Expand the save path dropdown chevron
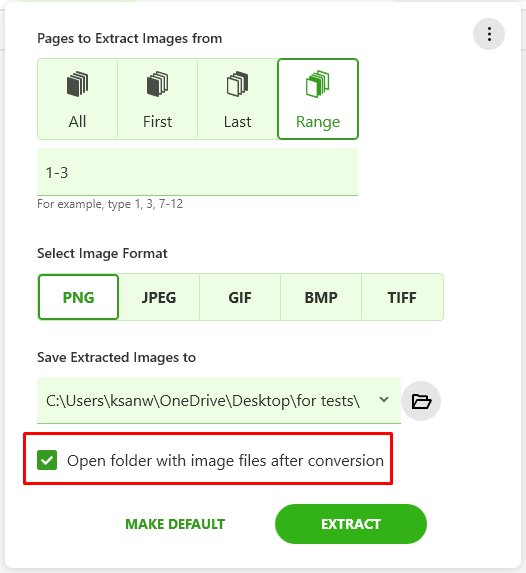 [x=384, y=400]
